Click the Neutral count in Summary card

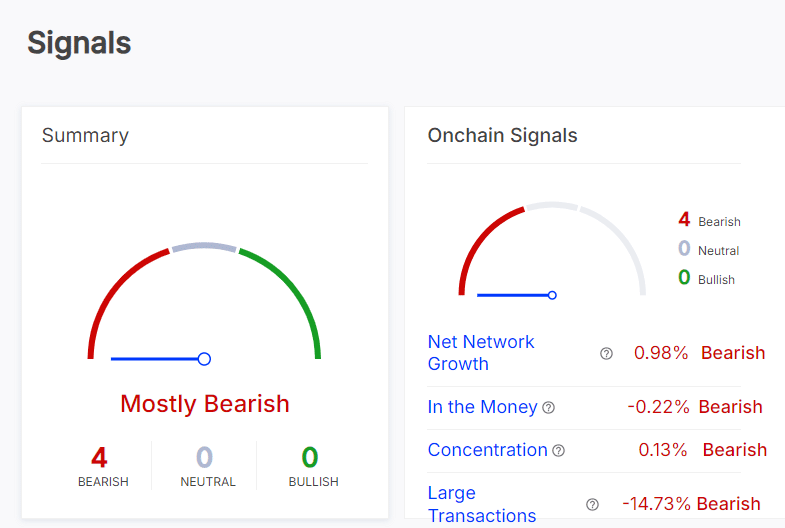tap(204, 458)
